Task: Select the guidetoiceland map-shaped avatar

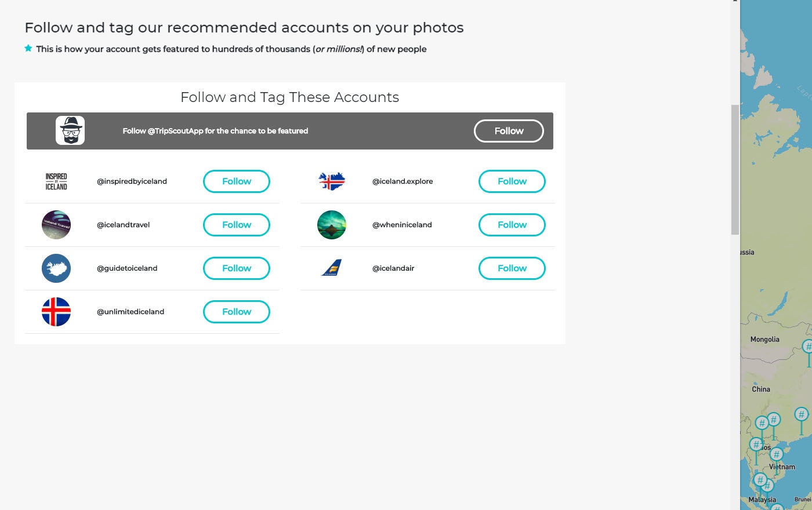Action: 56,268
